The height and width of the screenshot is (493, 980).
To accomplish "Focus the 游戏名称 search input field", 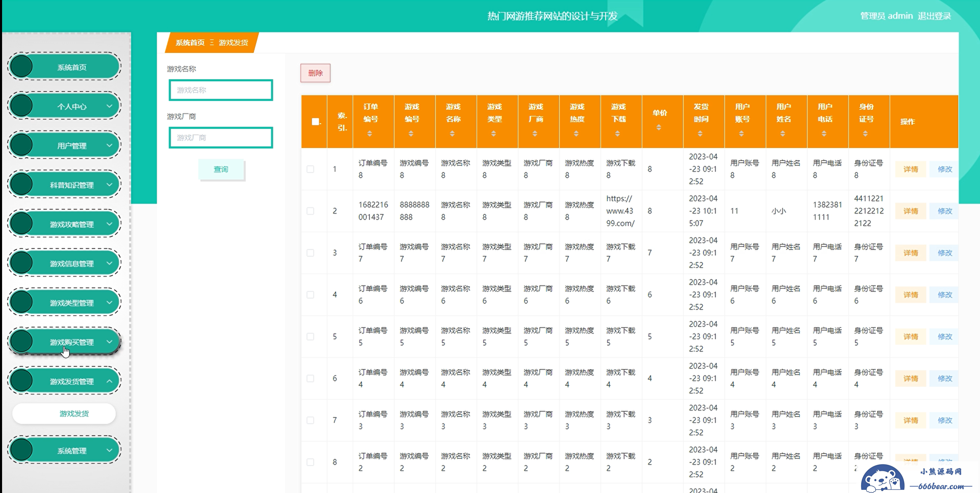I will tap(221, 90).
